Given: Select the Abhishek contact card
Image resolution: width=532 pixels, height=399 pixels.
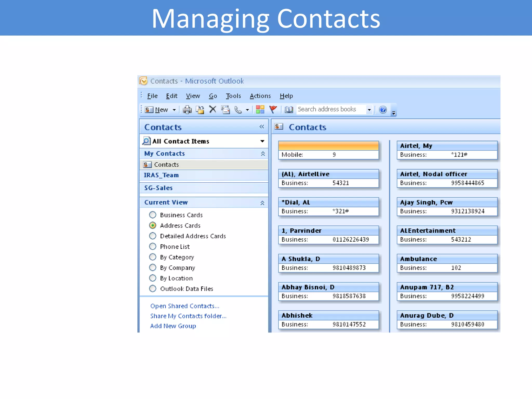Looking at the screenshot, I should pyautogui.click(x=328, y=320).
